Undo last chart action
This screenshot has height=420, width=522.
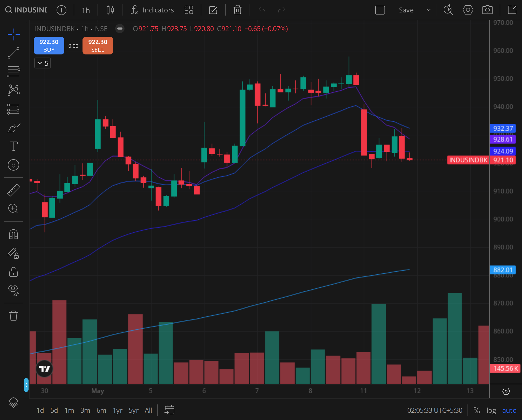pyautogui.click(x=262, y=10)
